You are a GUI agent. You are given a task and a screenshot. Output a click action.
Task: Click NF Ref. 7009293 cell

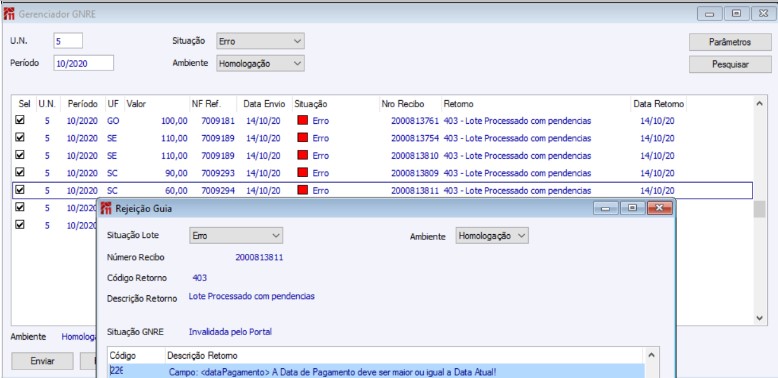[218, 173]
